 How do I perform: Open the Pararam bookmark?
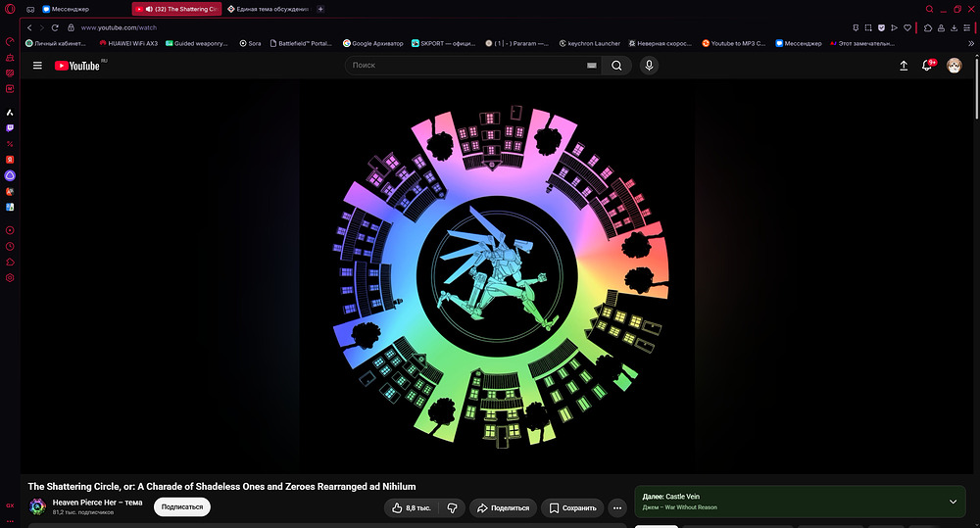click(516, 44)
